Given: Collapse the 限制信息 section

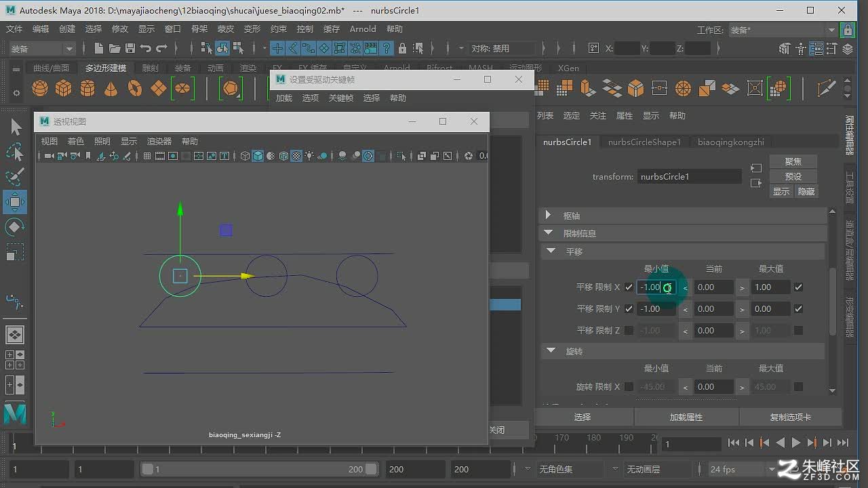Looking at the screenshot, I should point(683,233).
